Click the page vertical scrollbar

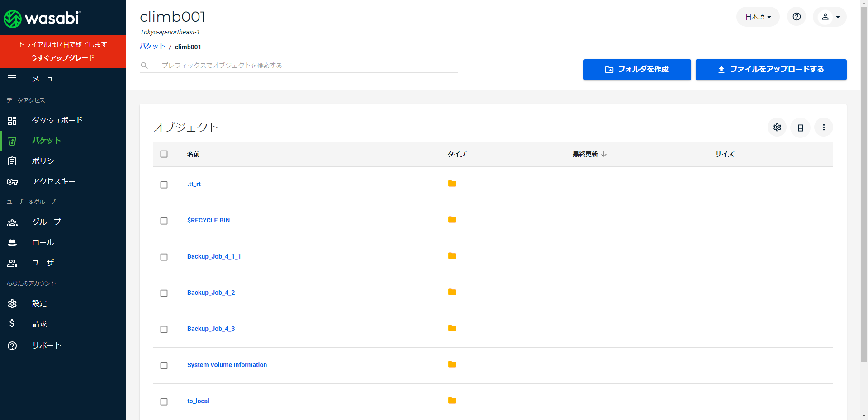pos(864,181)
